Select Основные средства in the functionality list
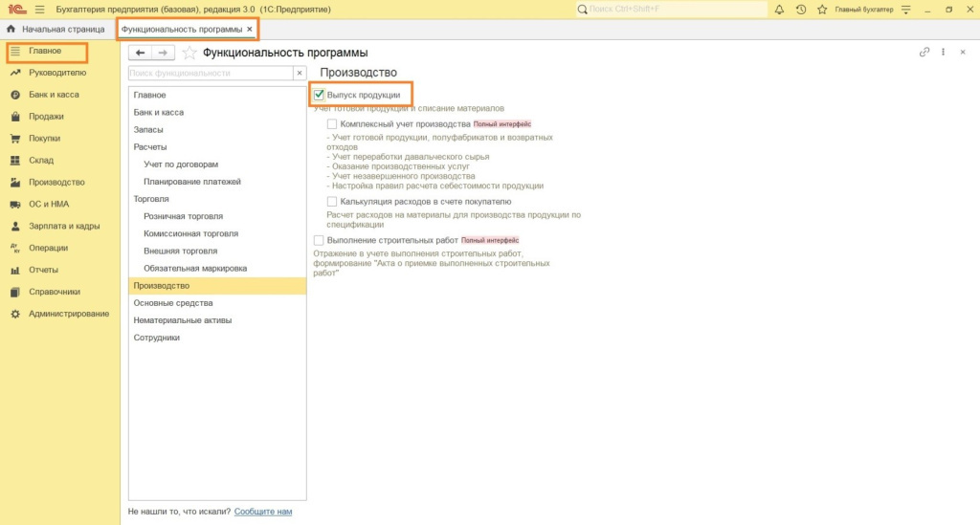Viewport: 980px width, 525px height. point(167,303)
